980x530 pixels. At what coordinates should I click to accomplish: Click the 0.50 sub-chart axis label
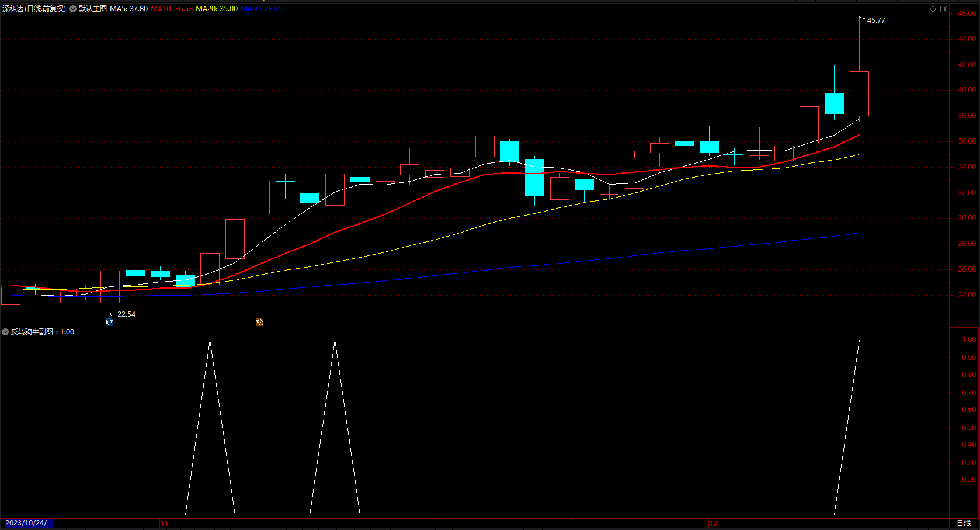[x=969, y=428]
